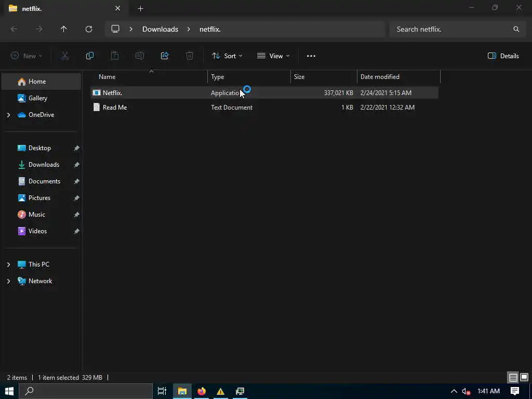532x399 pixels.
Task: Sort by Date modified column header
Action: coord(398,77)
